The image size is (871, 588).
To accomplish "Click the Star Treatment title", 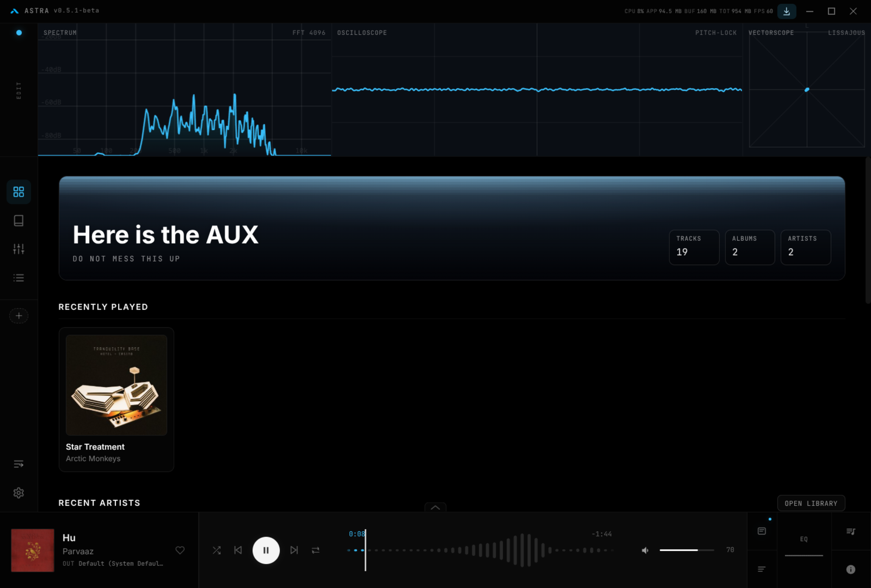I will (95, 447).
